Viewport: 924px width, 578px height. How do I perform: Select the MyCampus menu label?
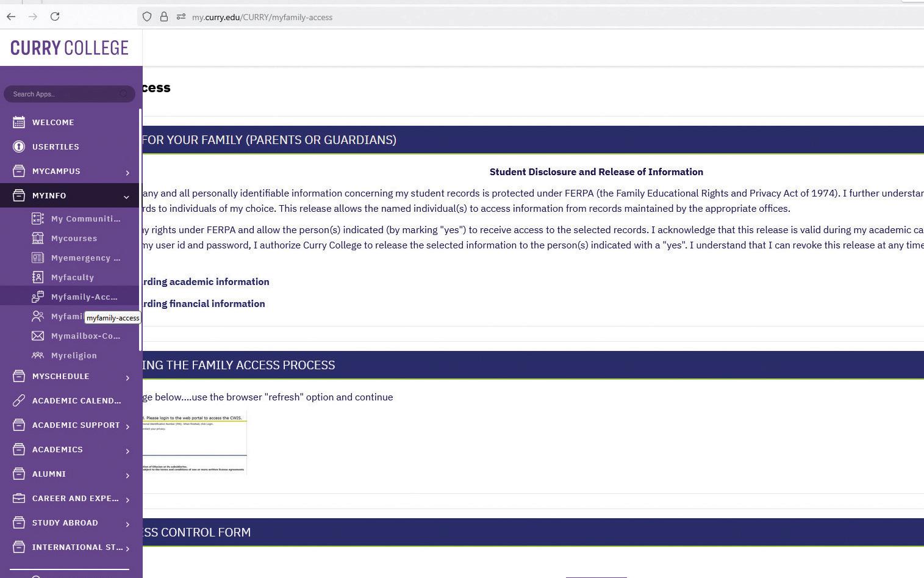click(56, 171)
